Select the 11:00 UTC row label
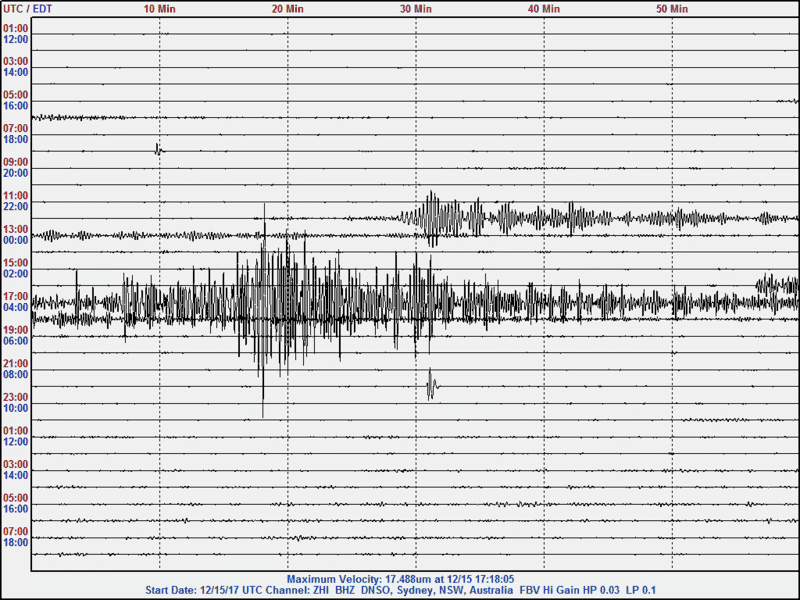The width and height of the screenshot is (800, 600). point(15,196)
